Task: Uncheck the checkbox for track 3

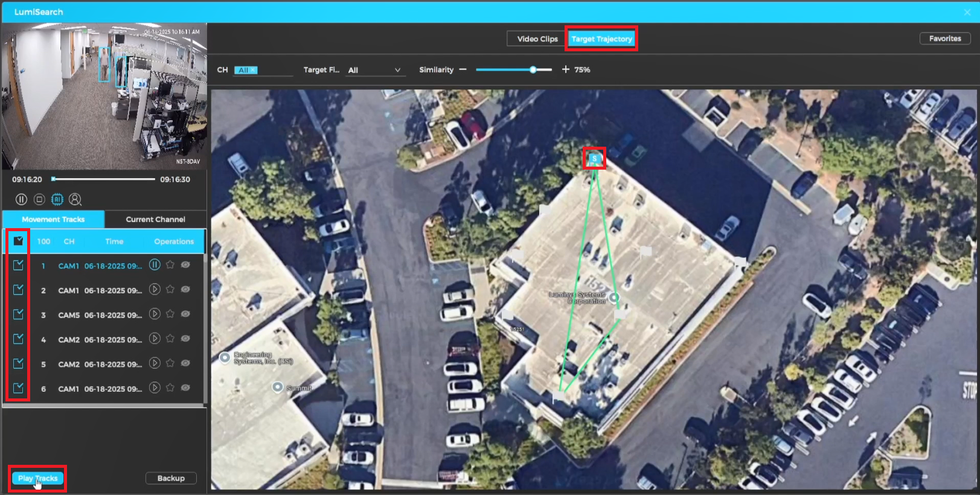Action: [x=18, y=315]
